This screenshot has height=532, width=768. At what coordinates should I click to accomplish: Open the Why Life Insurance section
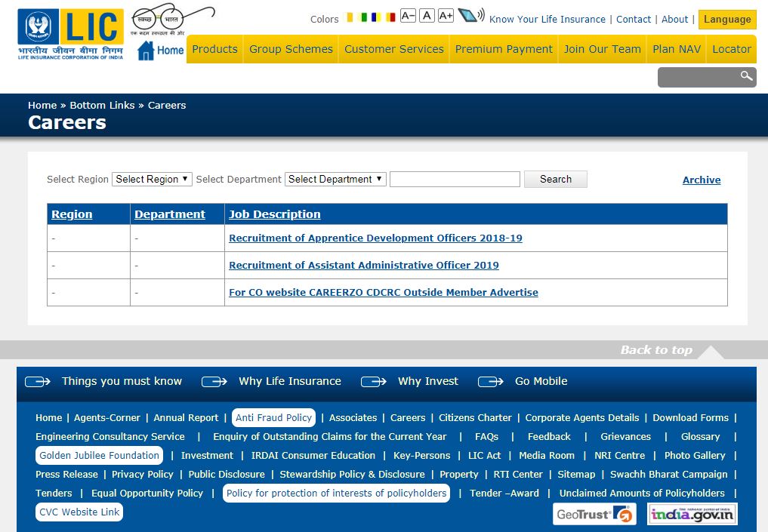290,381
